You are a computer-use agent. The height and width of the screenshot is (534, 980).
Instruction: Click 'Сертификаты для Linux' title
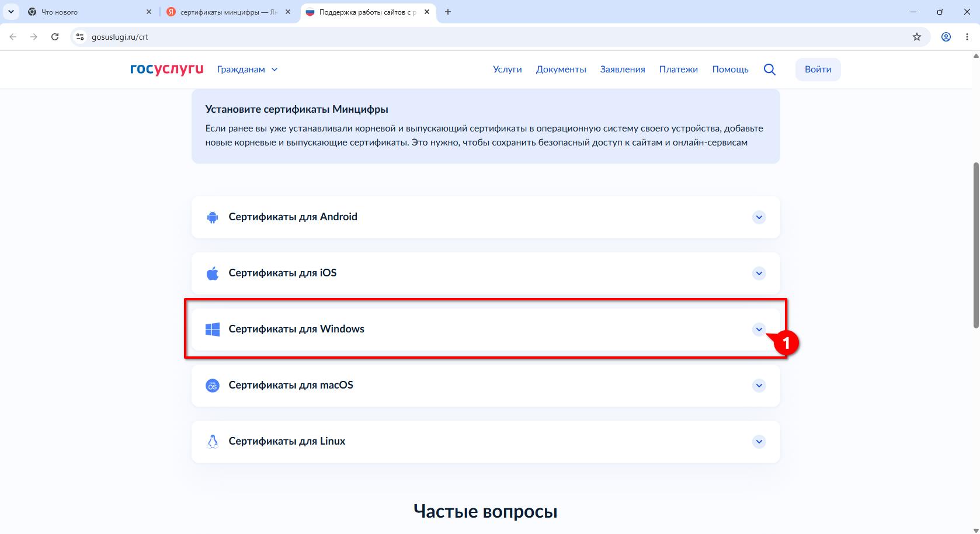coord(287,441)
